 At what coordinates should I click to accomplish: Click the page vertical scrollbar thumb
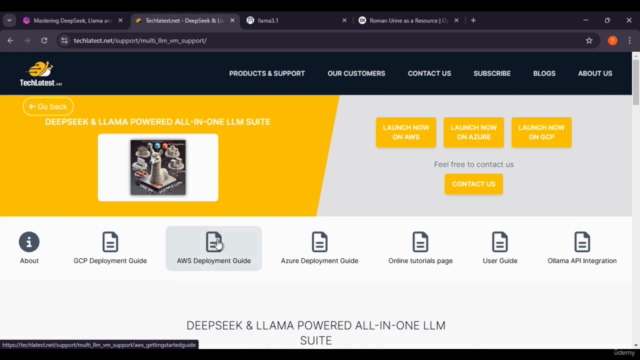636,82
